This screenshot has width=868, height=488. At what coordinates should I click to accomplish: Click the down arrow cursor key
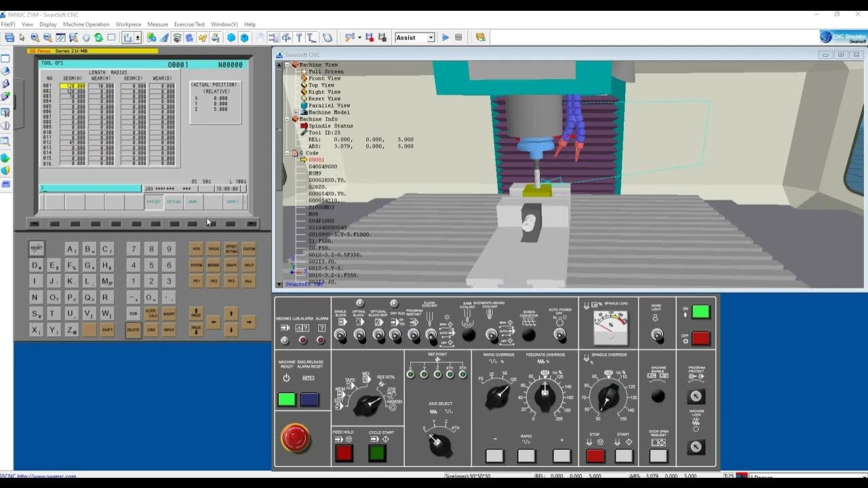click(231, 330)
